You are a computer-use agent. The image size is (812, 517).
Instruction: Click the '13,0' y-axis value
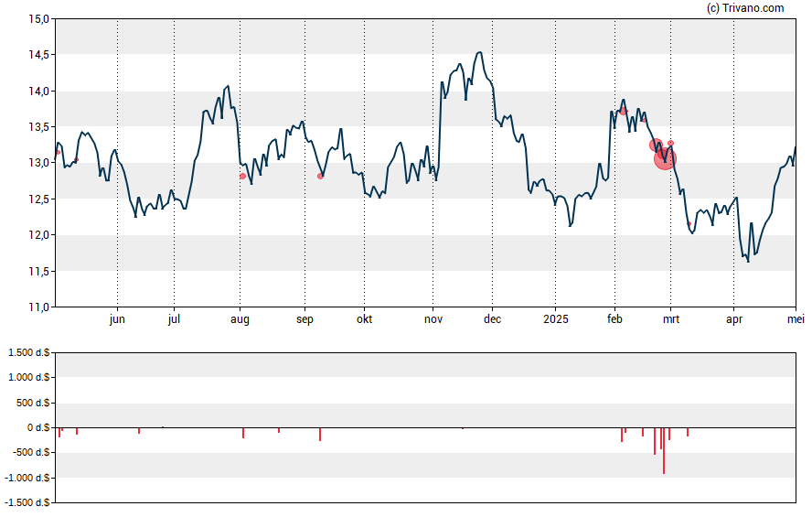pos(38,163)
